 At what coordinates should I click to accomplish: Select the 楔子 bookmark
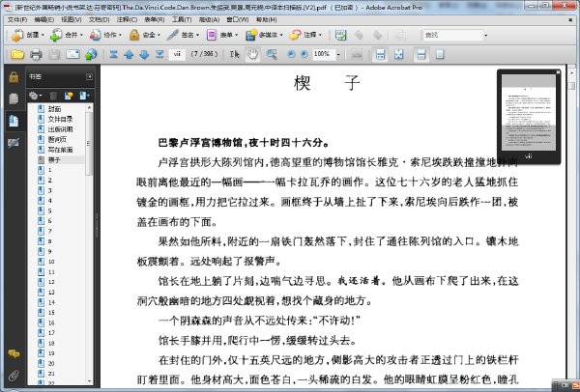click(54, 160)
